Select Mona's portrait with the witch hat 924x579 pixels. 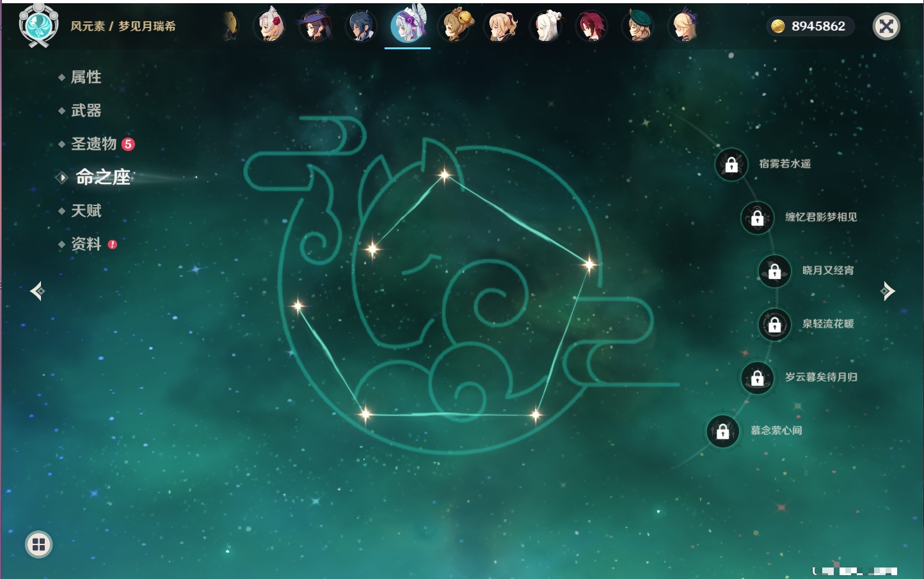click(x=315, y=26)
